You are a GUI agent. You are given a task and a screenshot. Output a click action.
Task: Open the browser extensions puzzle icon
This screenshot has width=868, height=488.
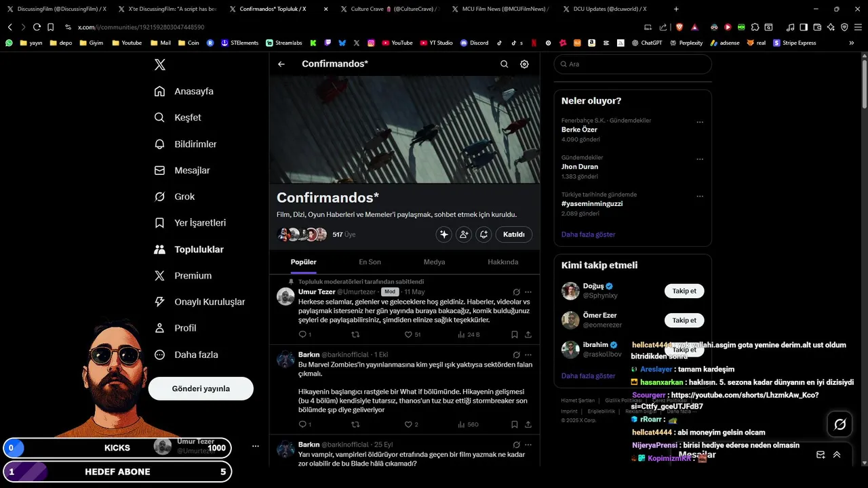pos(755,27)
